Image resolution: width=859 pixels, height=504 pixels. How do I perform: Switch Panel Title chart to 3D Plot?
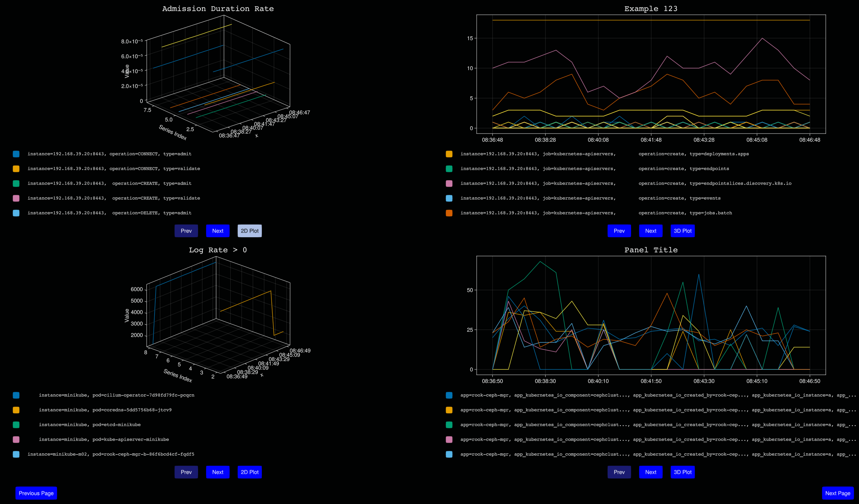pyautogui.click(x=682, y=472)
